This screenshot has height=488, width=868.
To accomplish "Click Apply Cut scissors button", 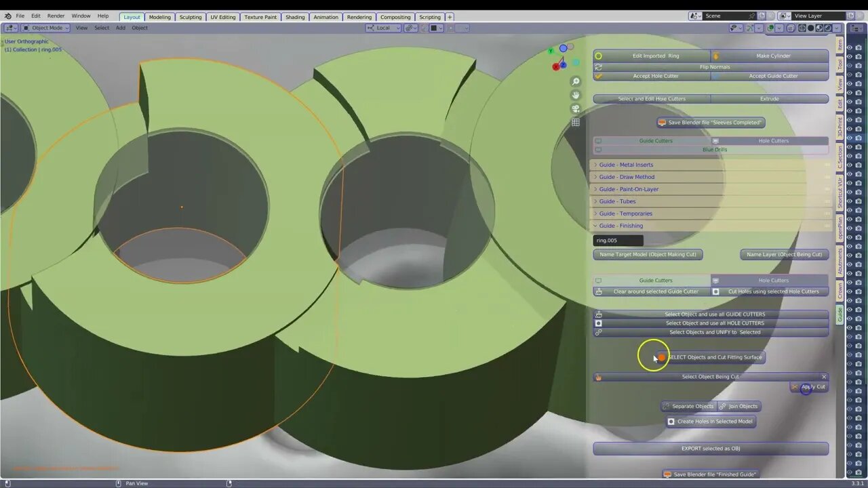I will (x=809, y=387).
